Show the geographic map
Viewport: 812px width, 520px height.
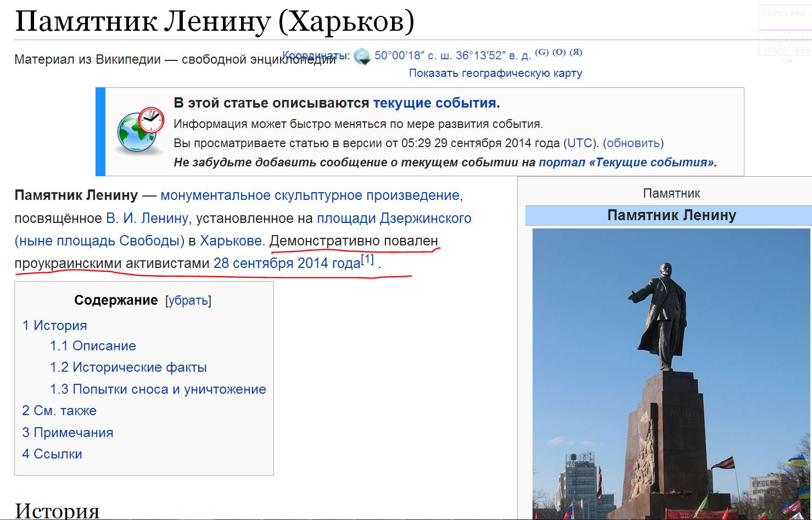495,73
